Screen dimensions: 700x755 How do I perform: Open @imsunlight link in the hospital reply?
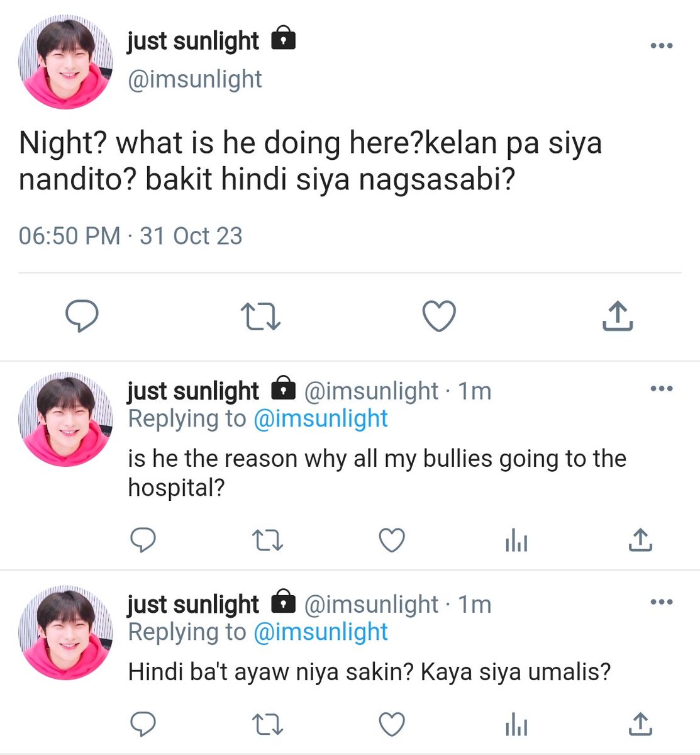(x=321, y=419)
